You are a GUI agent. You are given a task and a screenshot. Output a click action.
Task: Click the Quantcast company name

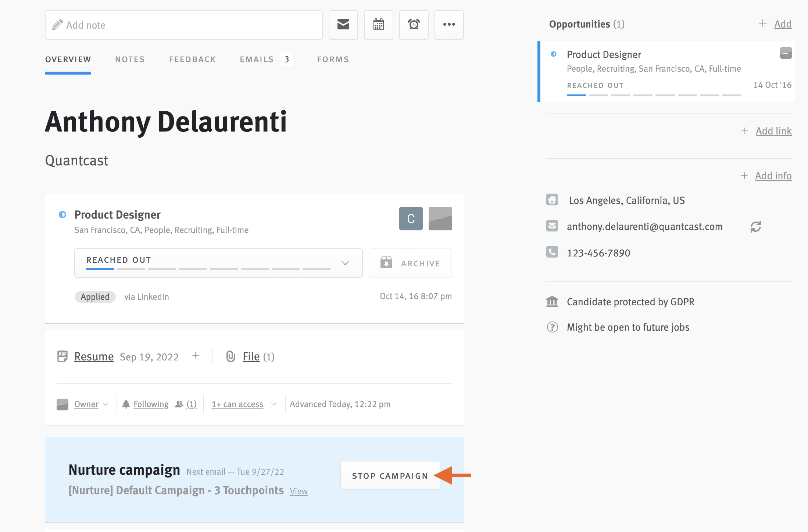76,161
